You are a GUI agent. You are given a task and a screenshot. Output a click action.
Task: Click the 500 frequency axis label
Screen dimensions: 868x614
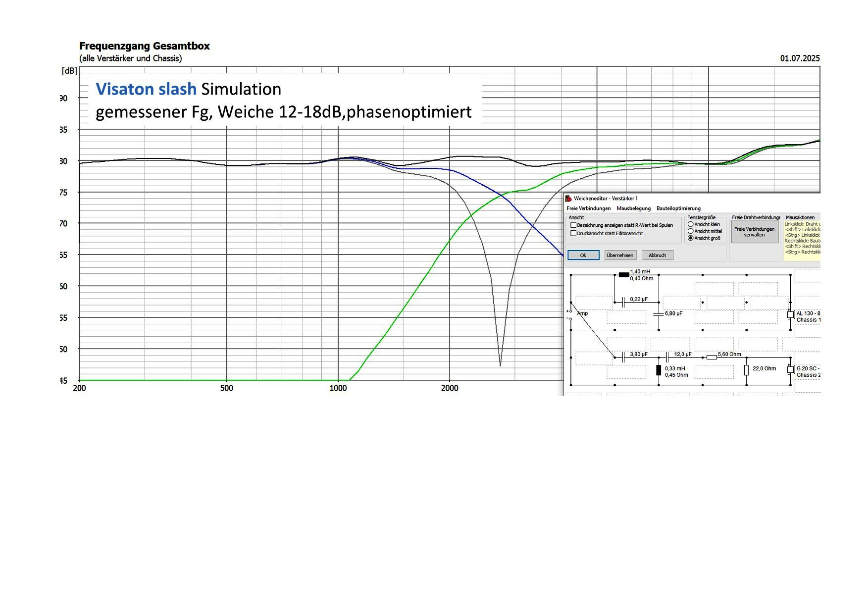click(x=226, y=388)
